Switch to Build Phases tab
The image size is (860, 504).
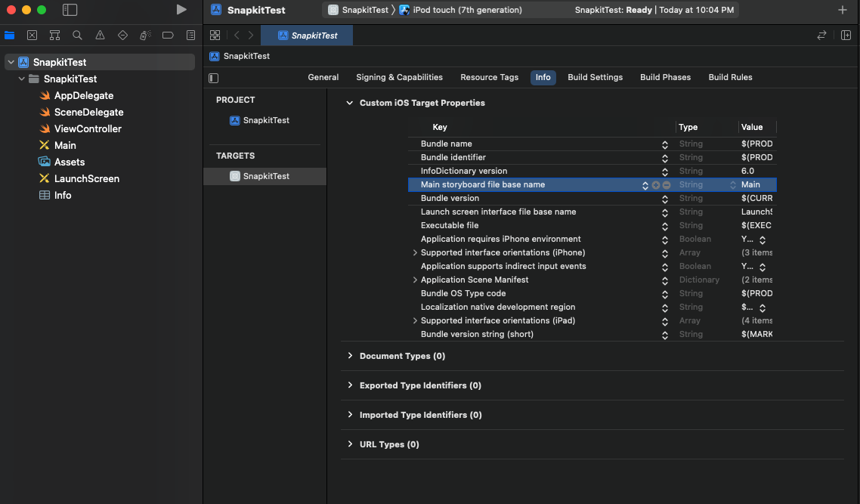click(665, 77)
